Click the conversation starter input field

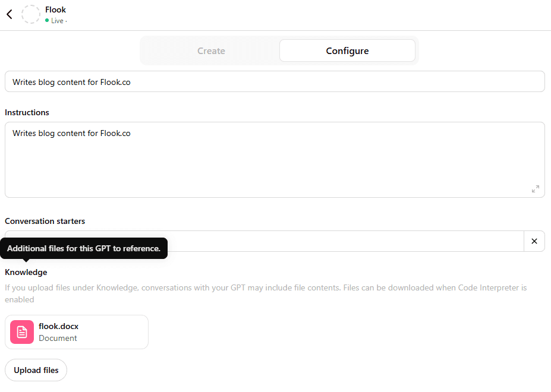click(x=265, y=241)
